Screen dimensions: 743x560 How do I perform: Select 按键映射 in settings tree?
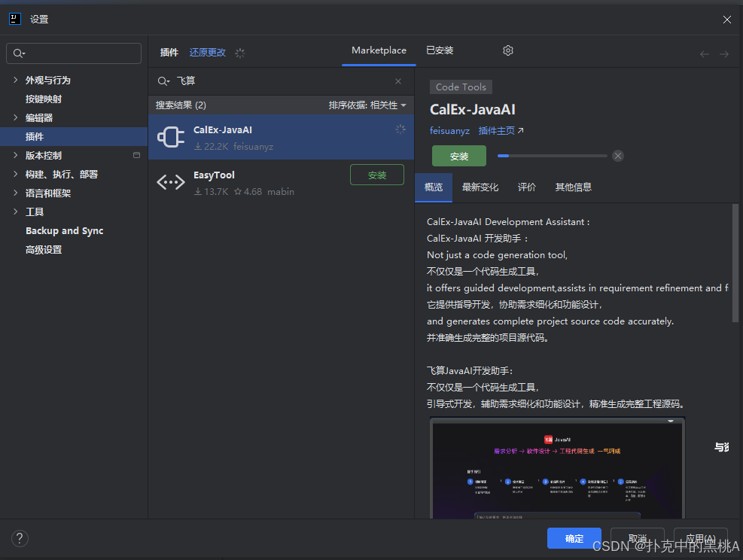pos(44,99)
